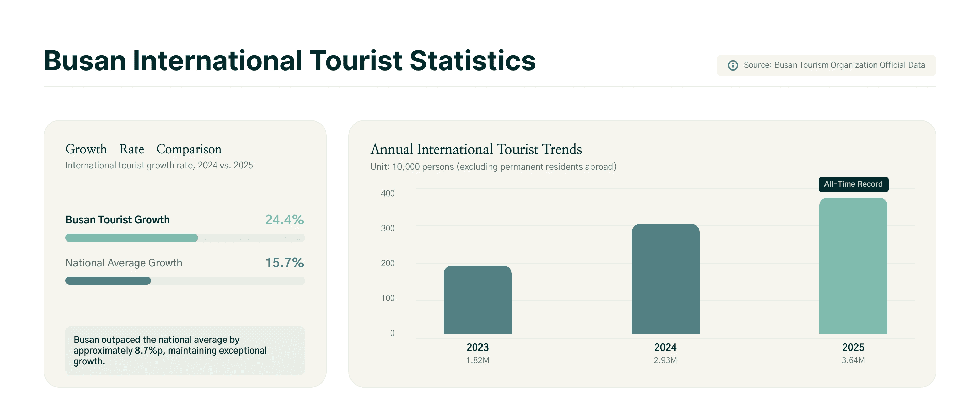This screenshot has width=980, height=420.
Task: Click the 2023 bar in the chart
Action: click(x=477, y=300)
